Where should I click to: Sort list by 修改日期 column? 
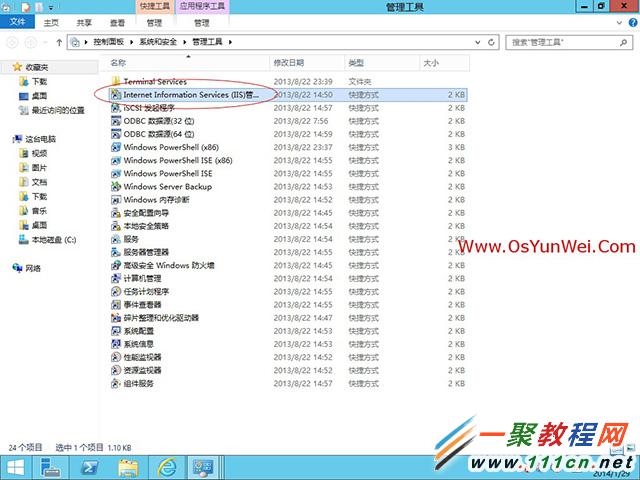pyautogui.click(x=307, y=62)
